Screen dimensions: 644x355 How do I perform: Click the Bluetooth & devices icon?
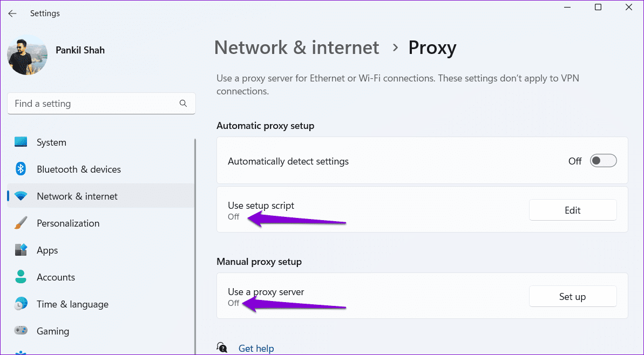21,169
